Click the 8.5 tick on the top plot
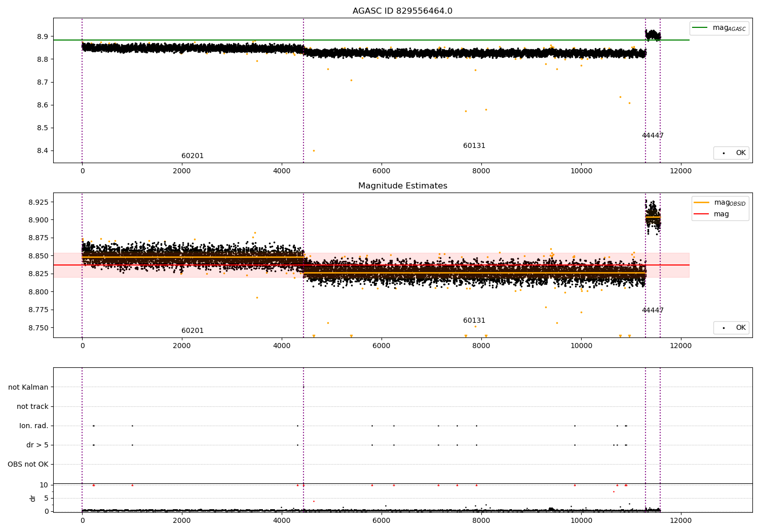 click(x=43, y=128)
